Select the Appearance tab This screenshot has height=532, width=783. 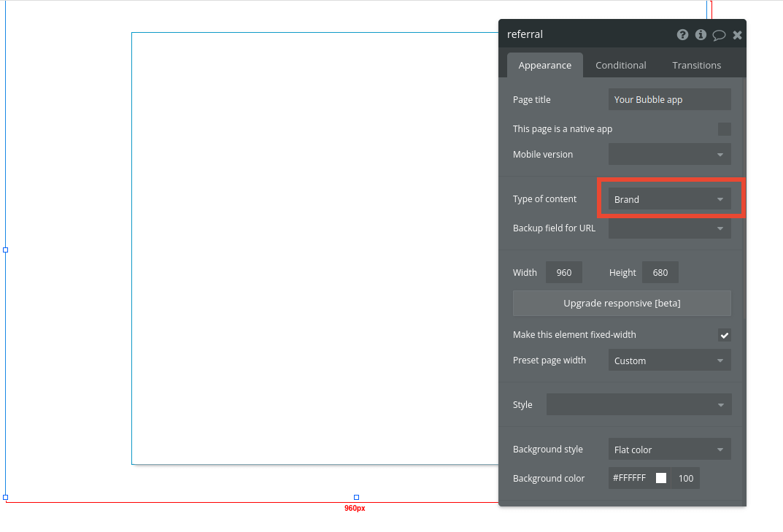[544, 65]
